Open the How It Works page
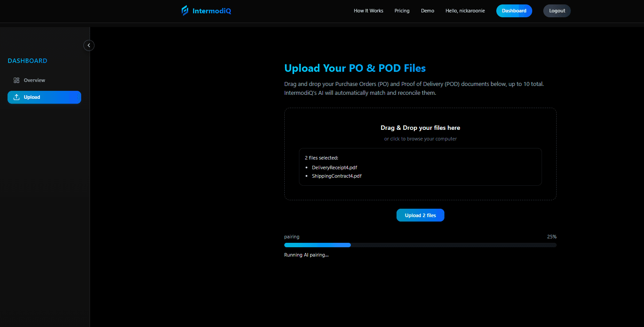Viewport: 644px width, 327px height. coord(368,10)
